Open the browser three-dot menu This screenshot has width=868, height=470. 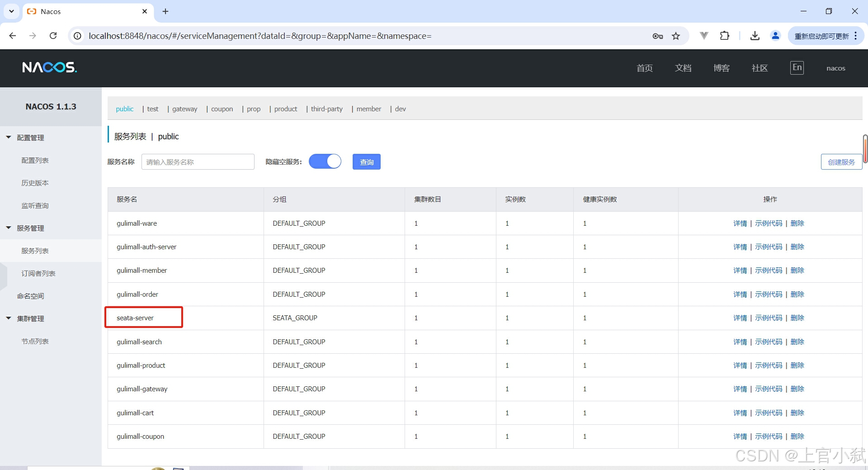click(856, 36)
